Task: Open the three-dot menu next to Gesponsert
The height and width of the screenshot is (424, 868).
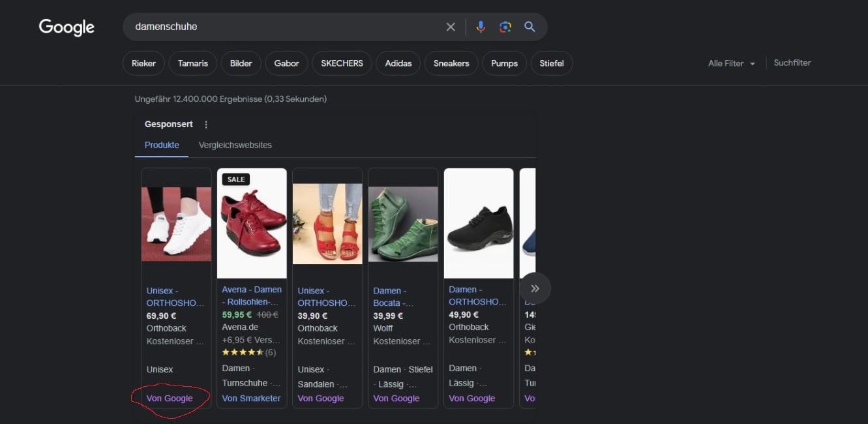Action: pos(206,125)
